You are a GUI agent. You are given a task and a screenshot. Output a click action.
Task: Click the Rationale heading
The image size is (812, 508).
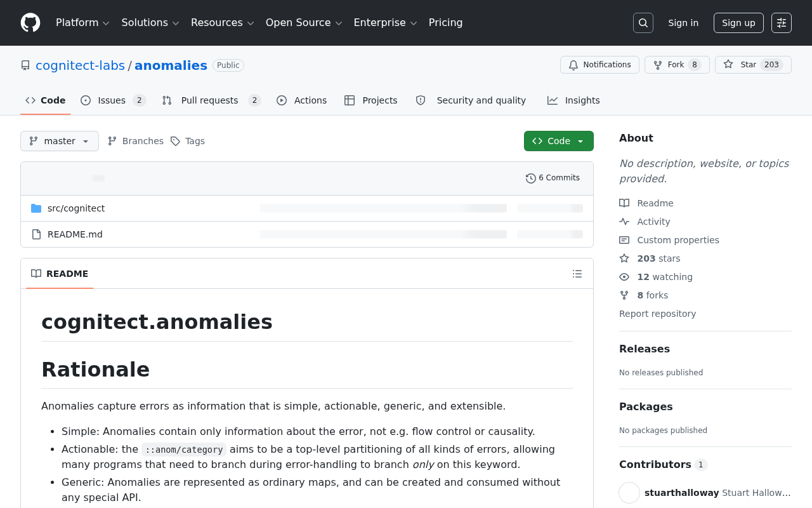[x=95, y=369]
